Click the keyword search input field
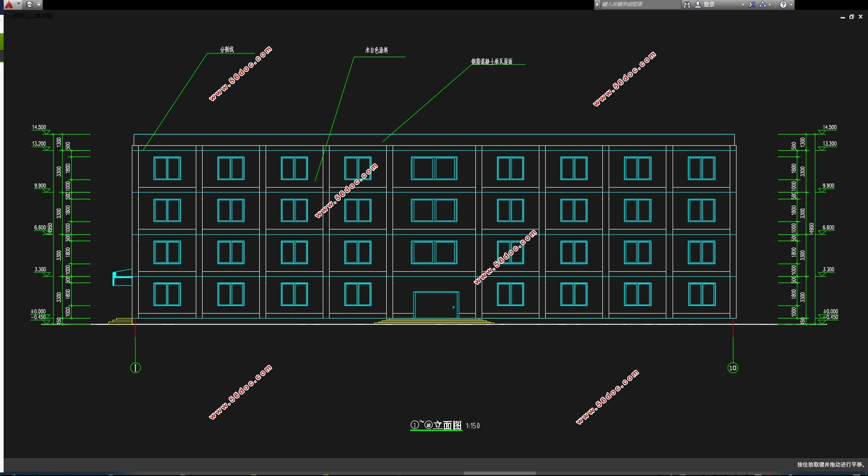 (639, 4)
